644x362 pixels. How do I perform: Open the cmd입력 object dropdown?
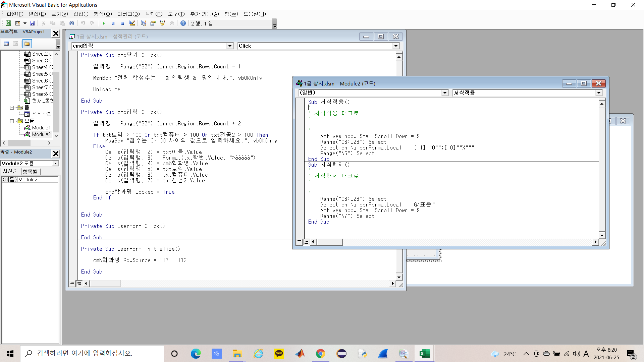[x=230, y=46]
